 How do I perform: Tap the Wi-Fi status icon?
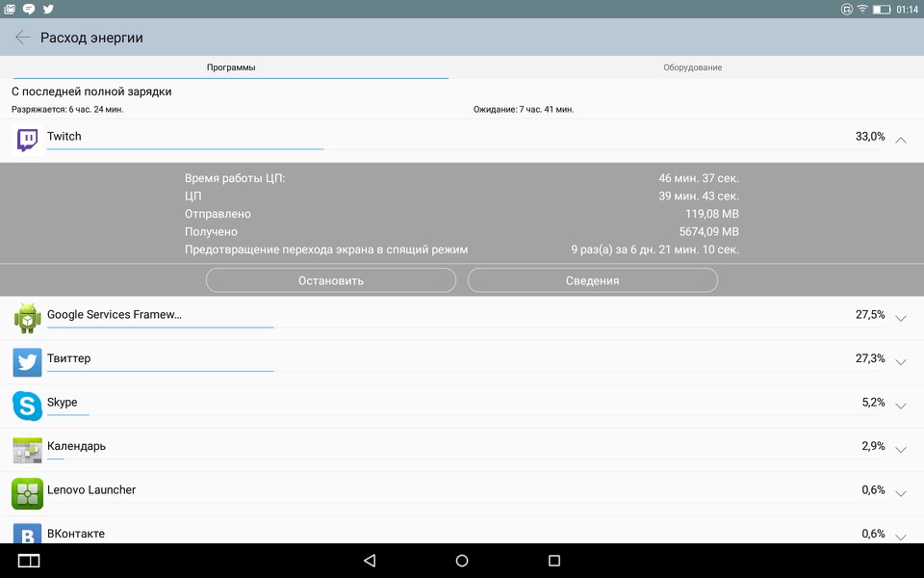(862, 9)
